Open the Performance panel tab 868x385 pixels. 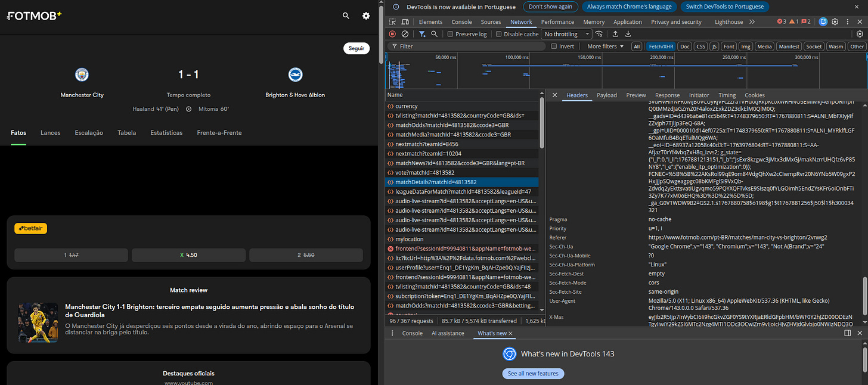pos(557,22)
